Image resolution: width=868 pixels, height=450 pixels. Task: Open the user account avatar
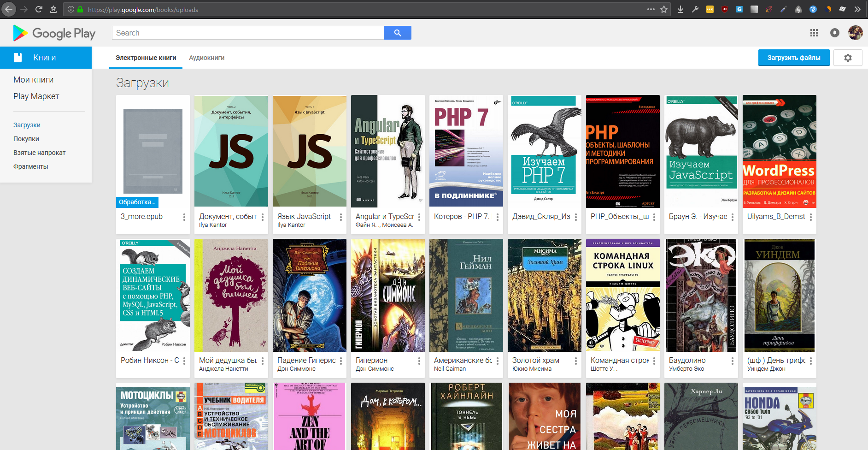[x=855, y=33]
